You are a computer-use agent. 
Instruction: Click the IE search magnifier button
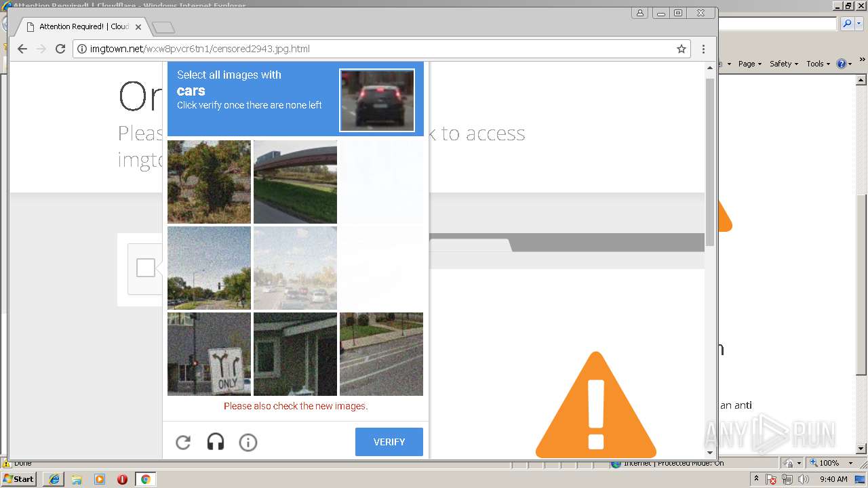click(847, 24)
